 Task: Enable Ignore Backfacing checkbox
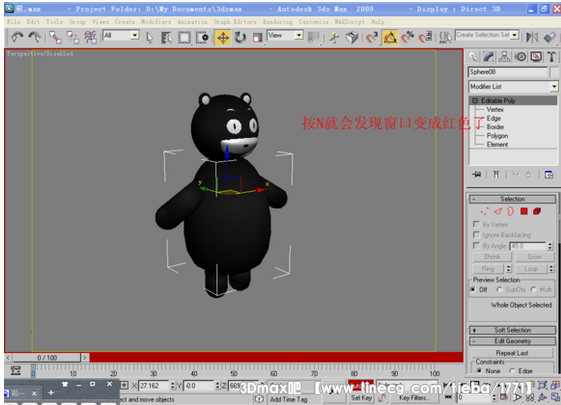tap(476, 235)
